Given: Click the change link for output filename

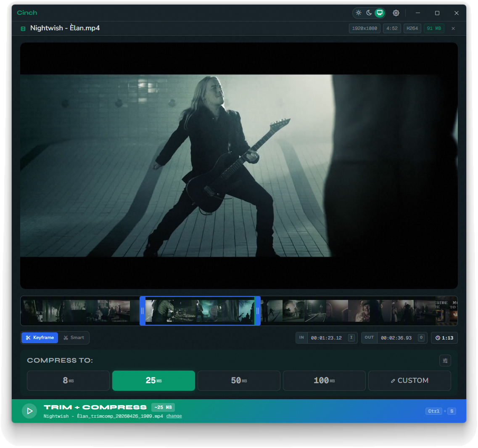Looking at the screenshot, I should tap(174, 416).
